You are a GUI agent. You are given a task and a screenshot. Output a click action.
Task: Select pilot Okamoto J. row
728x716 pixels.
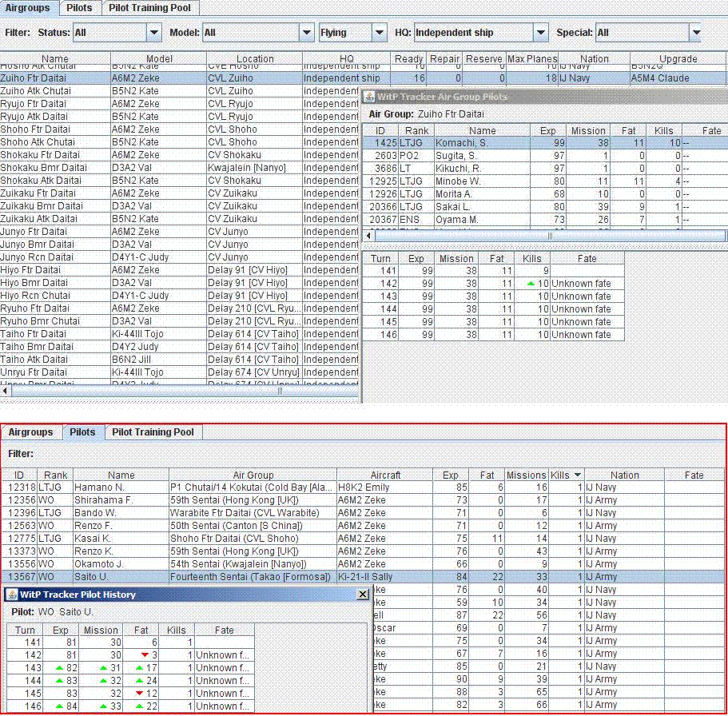364,564
